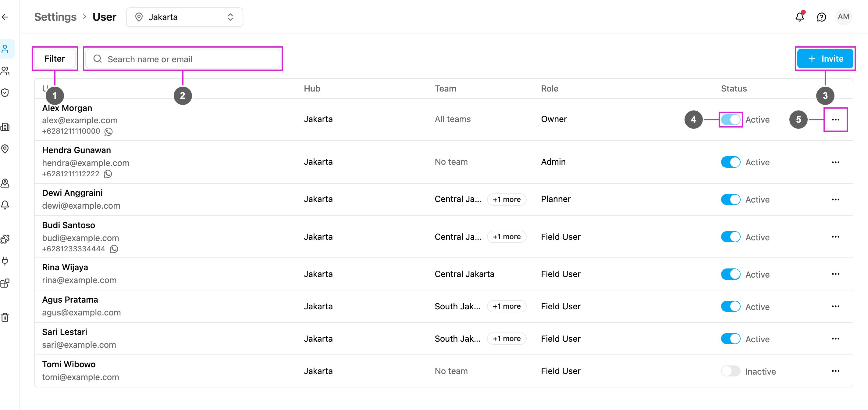Open the Jakarta hub selector dropdown
The height and width of the screenshot is (410, 868).
184,17
